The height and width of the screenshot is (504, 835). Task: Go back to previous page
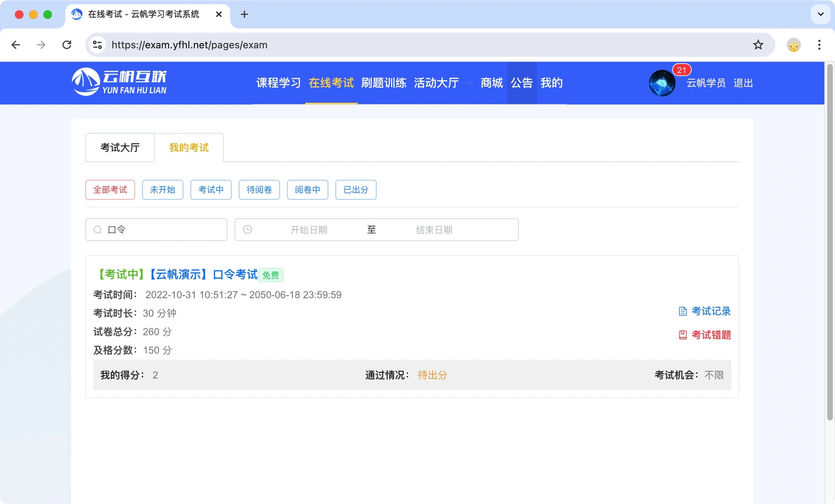click(16, 45)
